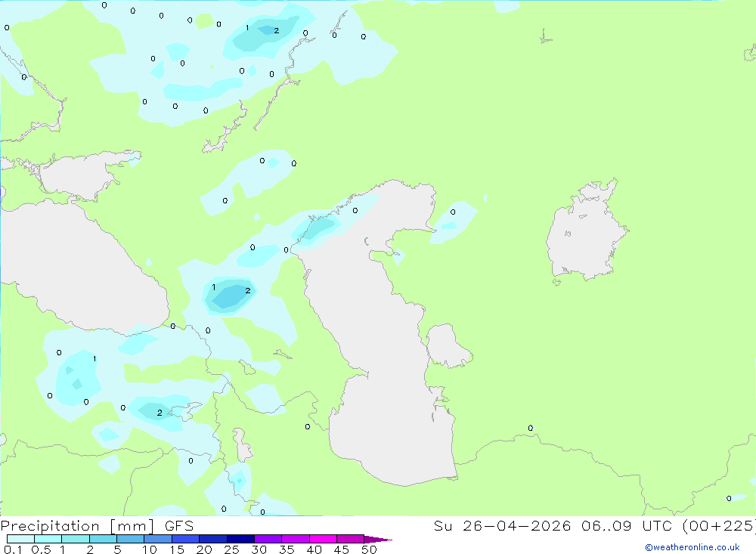The height and width of the screenshot is (554, 756).
Task: Click the over-50 mm arrow tip of legend
Action: point(378,539)
